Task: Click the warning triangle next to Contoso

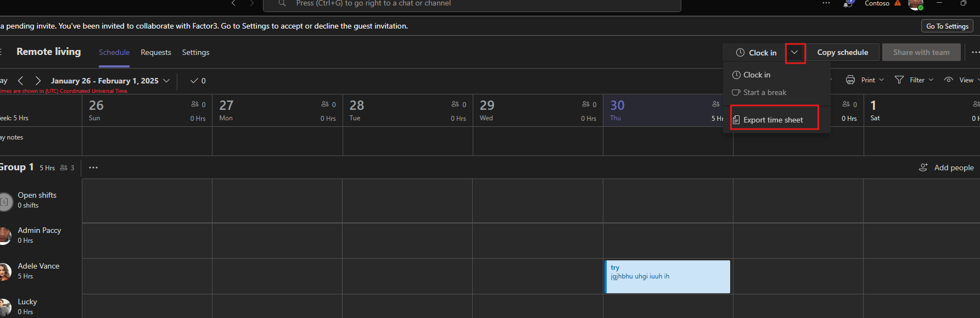Action: coord(898,3)
